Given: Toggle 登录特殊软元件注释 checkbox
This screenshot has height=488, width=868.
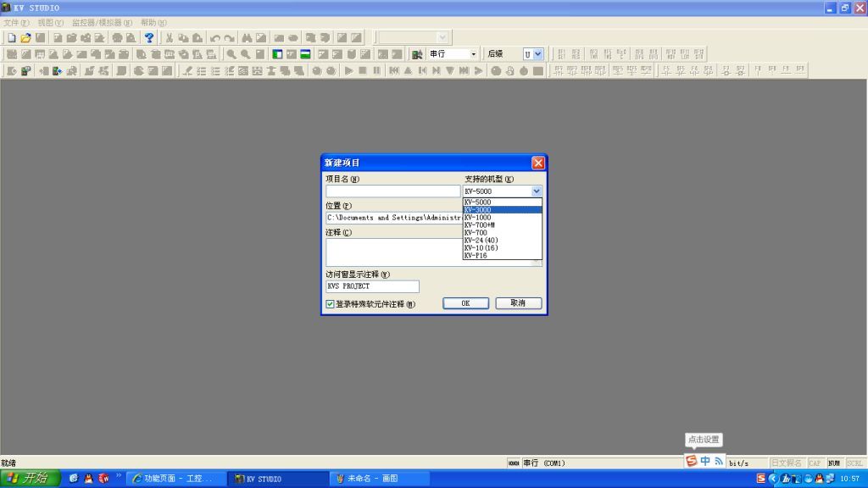Looking at the screenshot, I should 331,303.
